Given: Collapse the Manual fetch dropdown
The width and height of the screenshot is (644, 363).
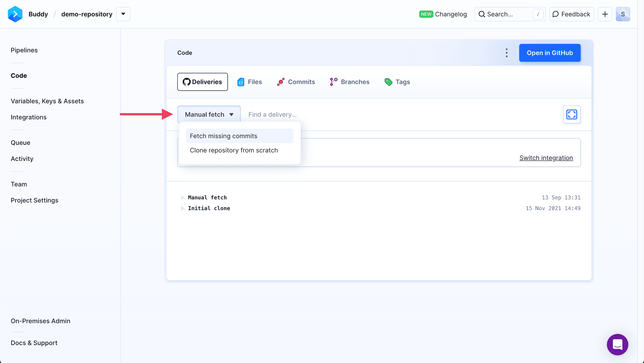Looking at the screenshot, I should pyautogui.click(x=209, y=115).
